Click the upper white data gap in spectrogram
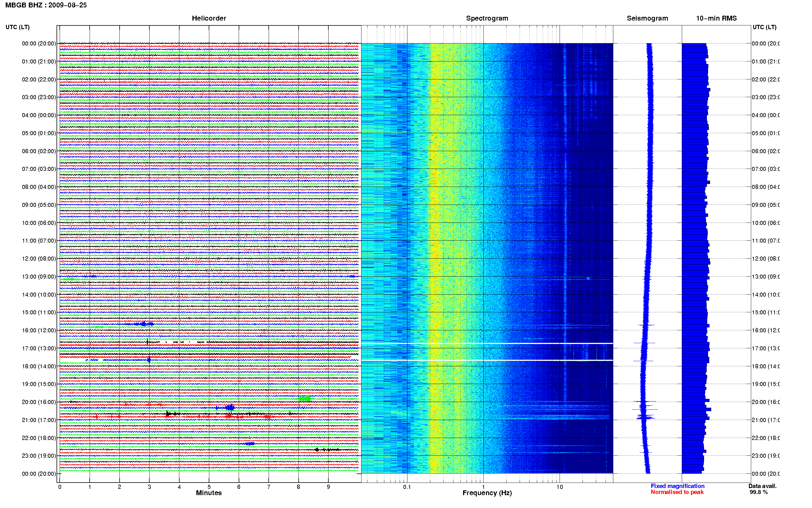812x508 pixels. tap(487, 343)
